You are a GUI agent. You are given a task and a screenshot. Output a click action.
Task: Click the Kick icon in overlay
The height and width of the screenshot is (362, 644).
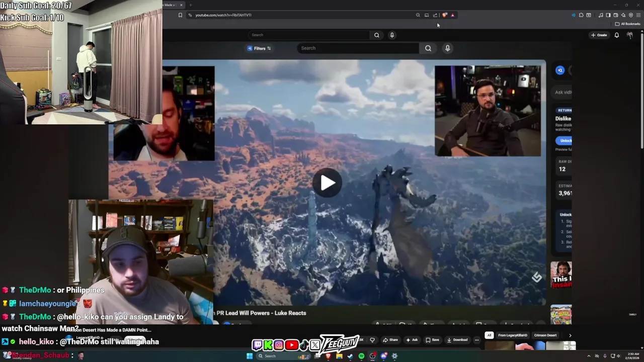click(268, 345)
